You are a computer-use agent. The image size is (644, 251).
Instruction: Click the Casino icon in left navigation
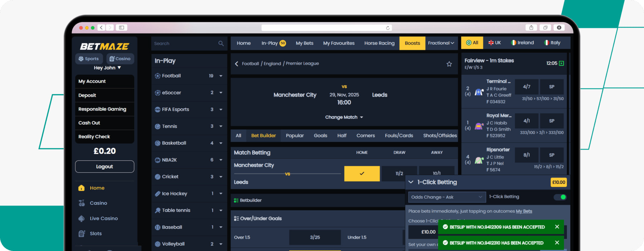[x=82, y=203]
